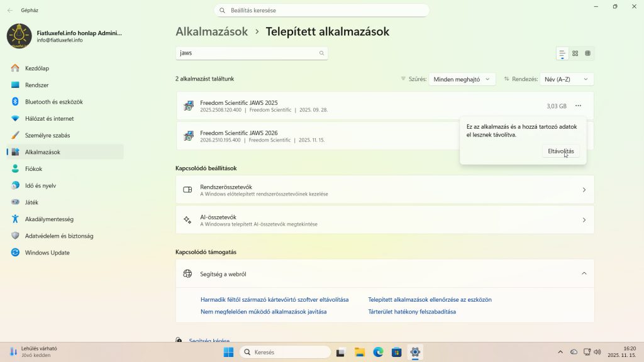
Task: Switch apps to tile view layout
Action: pos(575,53)
